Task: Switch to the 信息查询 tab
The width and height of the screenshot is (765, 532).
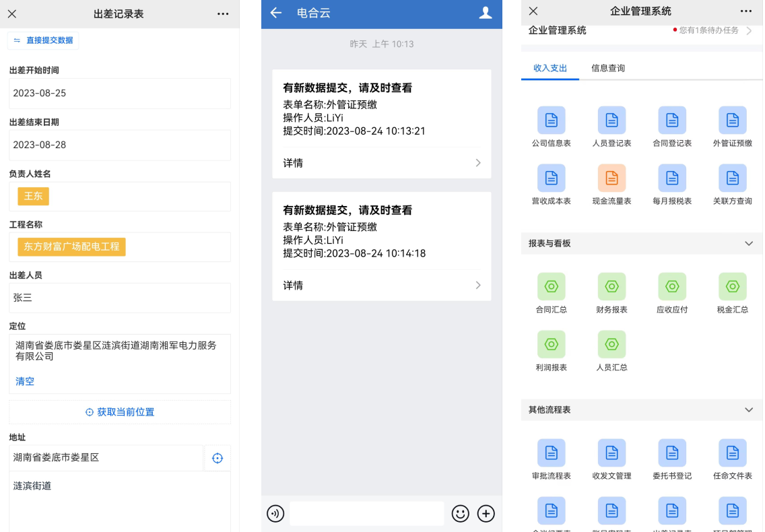Action: [607, 68]
